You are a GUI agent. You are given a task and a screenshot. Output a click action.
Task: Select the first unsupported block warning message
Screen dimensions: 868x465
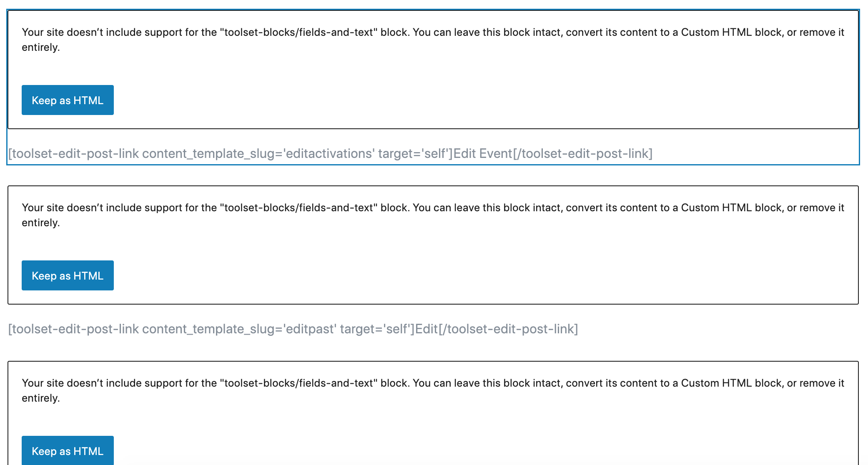433,40
